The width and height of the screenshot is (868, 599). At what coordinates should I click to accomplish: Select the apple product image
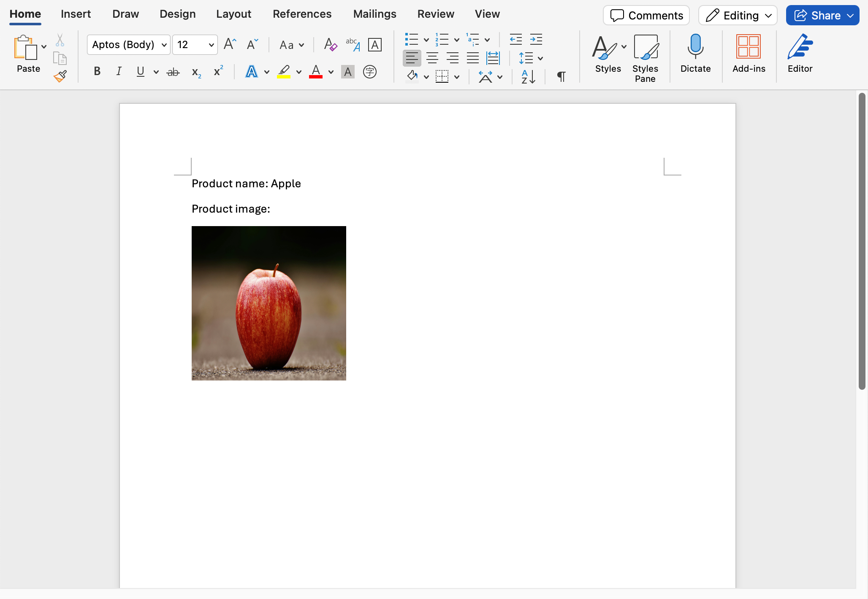[x=269, y=303]
